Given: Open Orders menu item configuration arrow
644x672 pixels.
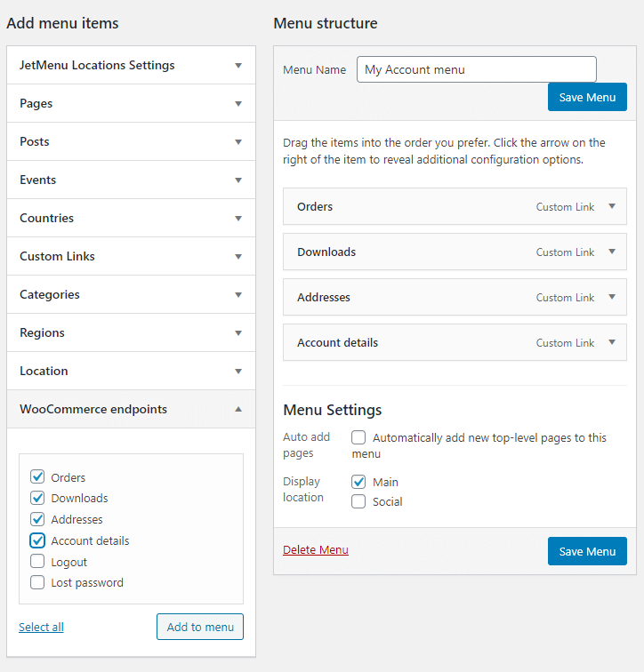Looking at the screenshot, I should [x=612, y=206].
